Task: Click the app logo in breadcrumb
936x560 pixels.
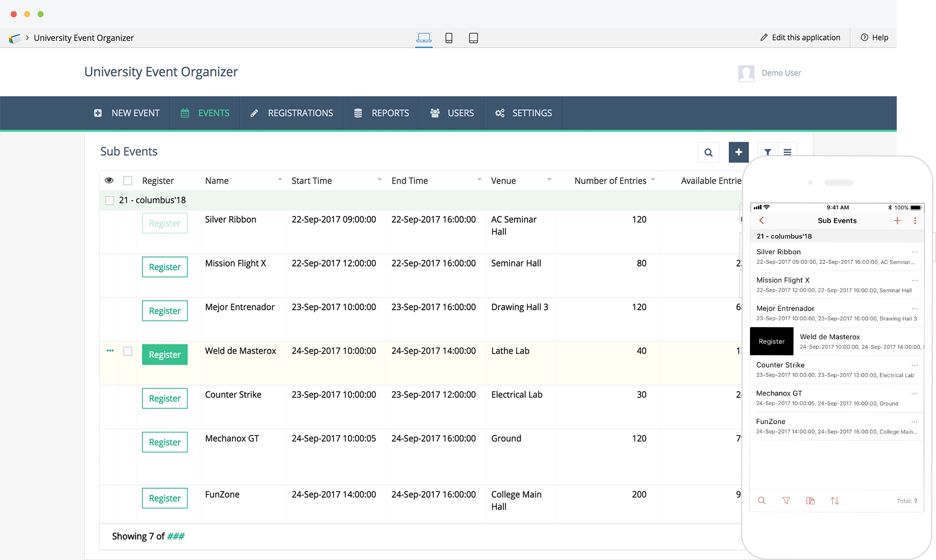Action: pos(15,38)
